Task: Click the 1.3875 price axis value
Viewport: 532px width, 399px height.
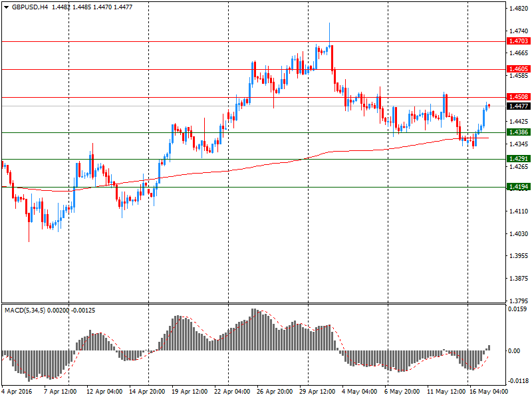Action: pos(519,279)
